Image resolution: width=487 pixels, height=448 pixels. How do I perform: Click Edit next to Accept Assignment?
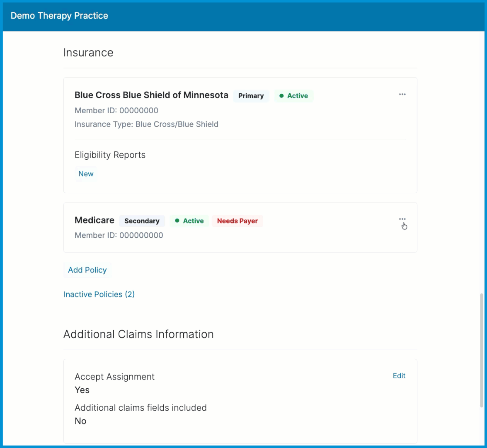click(x=399, y=376)
